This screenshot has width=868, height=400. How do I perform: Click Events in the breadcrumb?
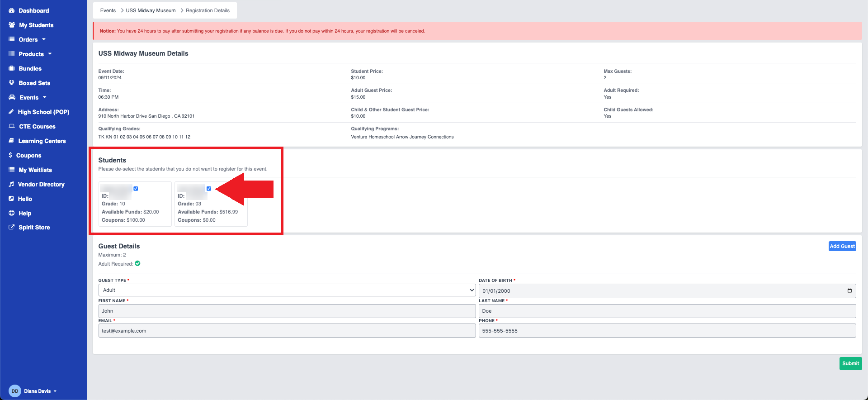tap(108, 10)
